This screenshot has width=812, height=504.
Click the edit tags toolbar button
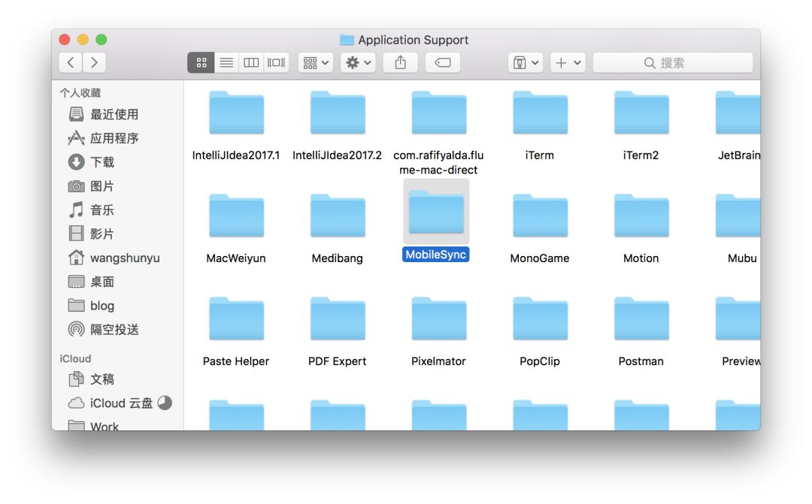click(x=443, y=62)
